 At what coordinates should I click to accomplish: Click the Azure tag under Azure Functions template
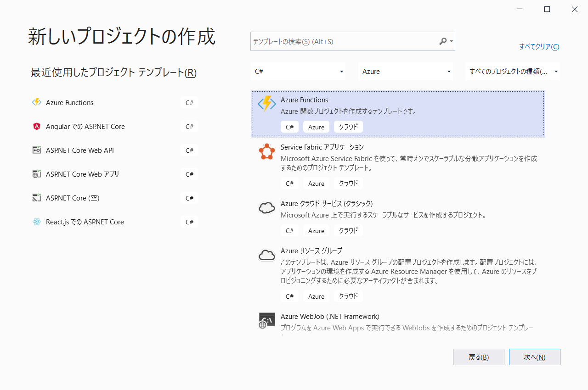click(317, 127)
